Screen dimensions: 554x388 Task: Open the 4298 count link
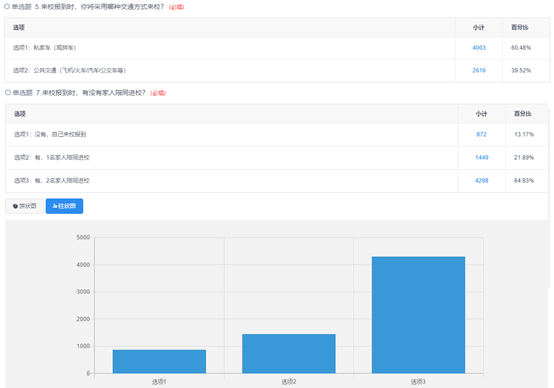482,181
